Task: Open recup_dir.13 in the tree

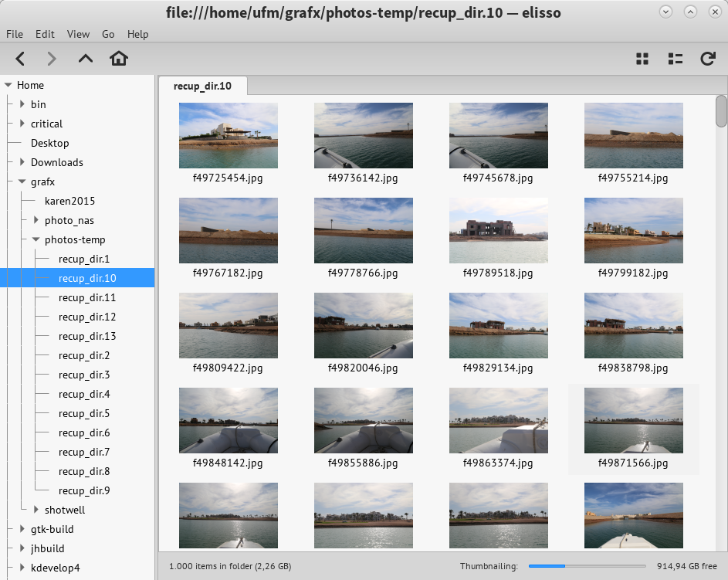Action: coord(86,336)
